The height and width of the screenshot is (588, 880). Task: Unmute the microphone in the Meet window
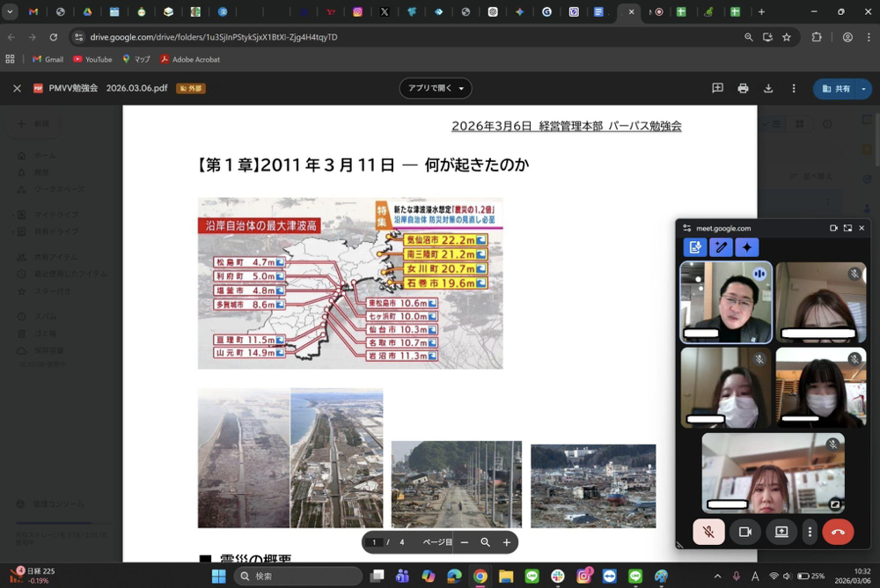(x=708, y=532)
